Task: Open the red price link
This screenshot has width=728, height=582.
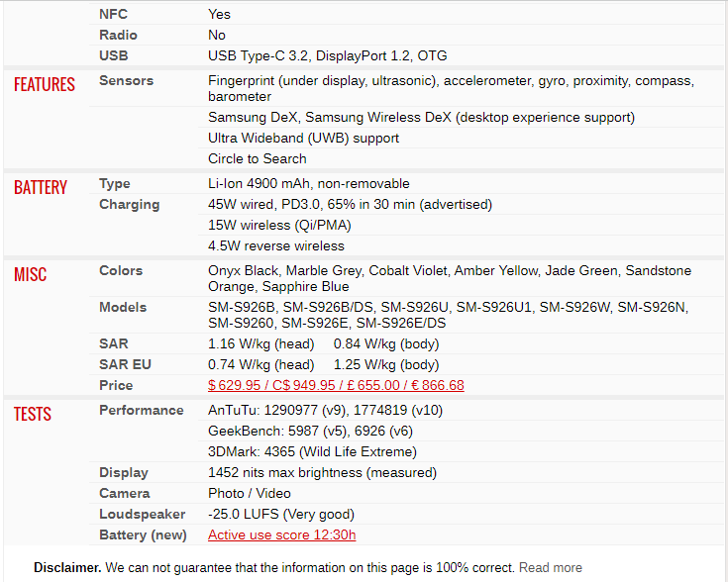Action: (336, 385)
